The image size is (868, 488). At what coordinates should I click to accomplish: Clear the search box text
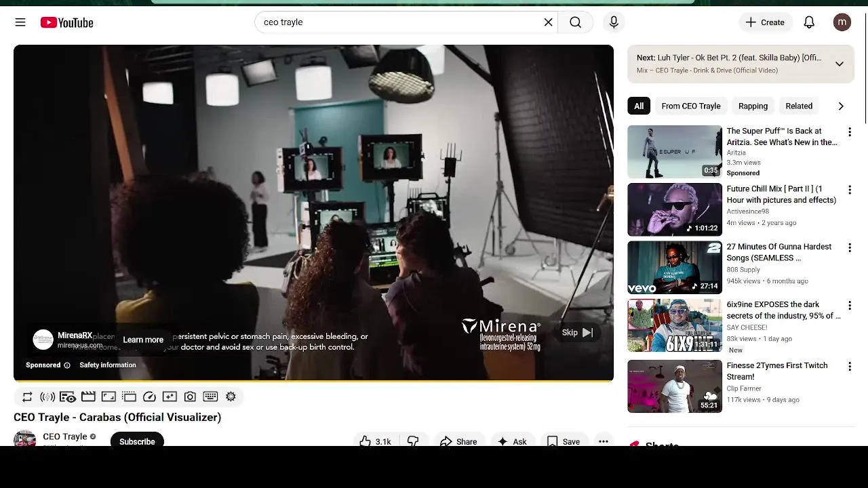[549, 22]
